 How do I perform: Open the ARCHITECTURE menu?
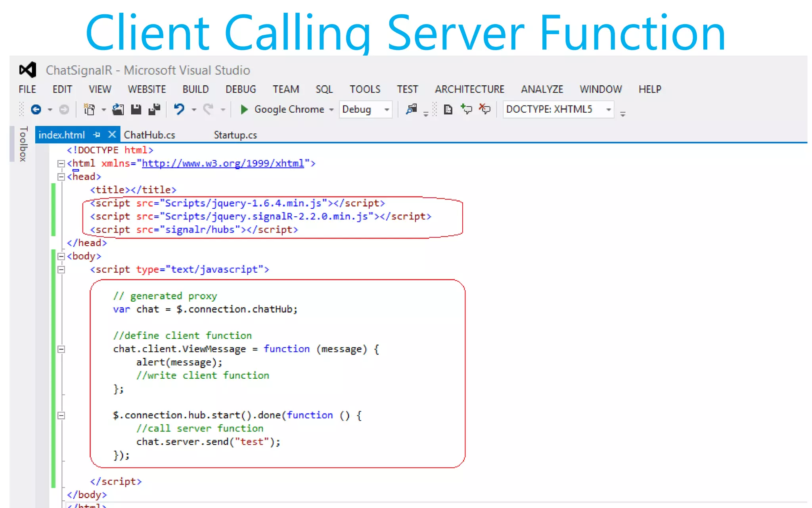tap(469, 89)
